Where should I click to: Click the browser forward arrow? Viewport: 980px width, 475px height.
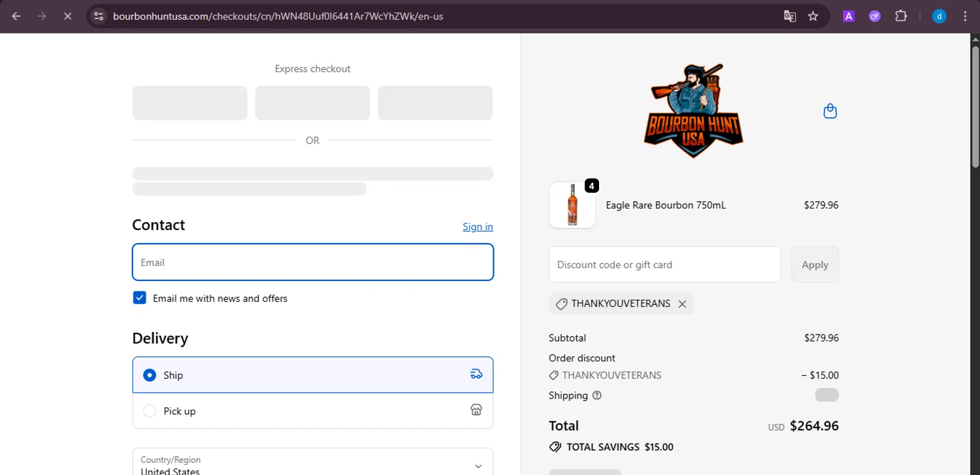[42, 16]
